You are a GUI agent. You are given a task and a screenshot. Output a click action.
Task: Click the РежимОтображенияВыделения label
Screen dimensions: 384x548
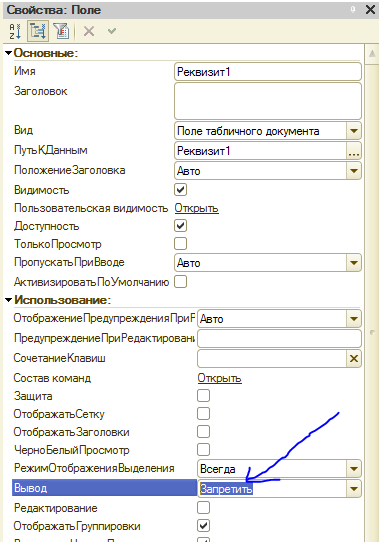coord(94,468)
